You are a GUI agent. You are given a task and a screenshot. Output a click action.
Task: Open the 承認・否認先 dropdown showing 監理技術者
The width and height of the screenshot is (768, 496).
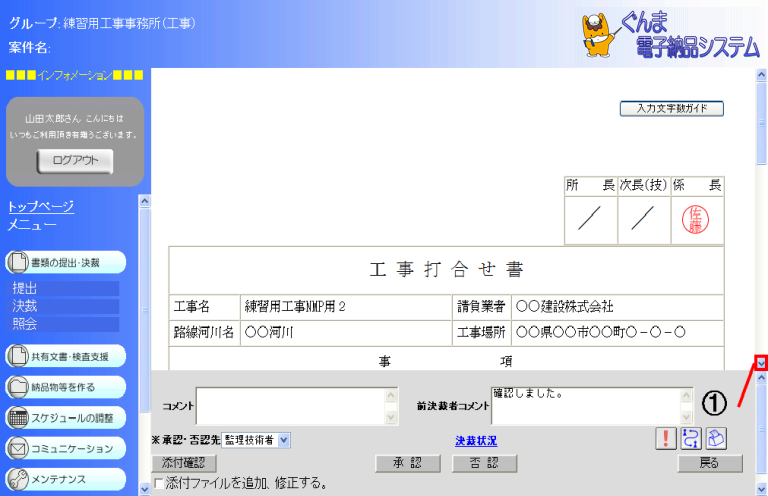[x=256, y=440]
